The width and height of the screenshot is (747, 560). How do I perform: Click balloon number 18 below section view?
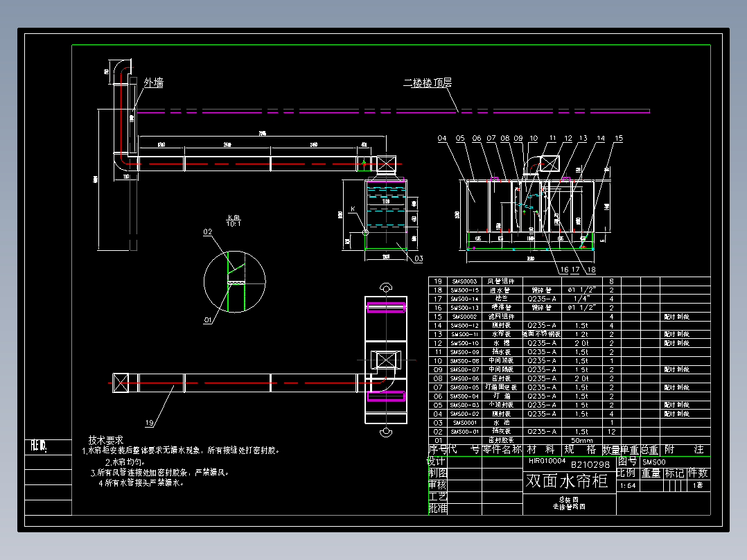point(591,270)
